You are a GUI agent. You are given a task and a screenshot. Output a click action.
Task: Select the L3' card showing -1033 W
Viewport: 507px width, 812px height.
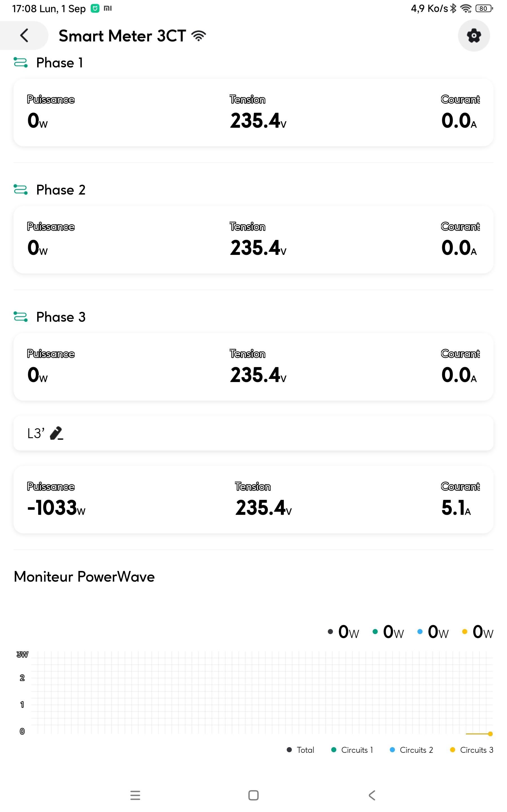click(253, 499)
